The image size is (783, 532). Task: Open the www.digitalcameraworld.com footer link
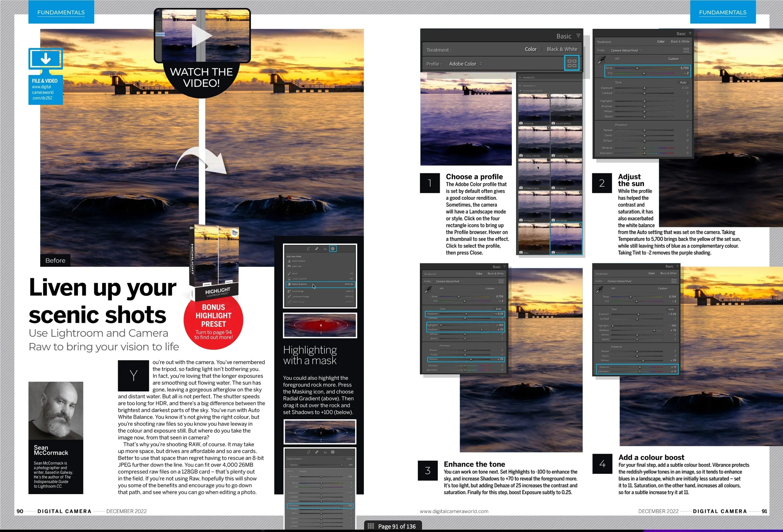click(454, 511)
